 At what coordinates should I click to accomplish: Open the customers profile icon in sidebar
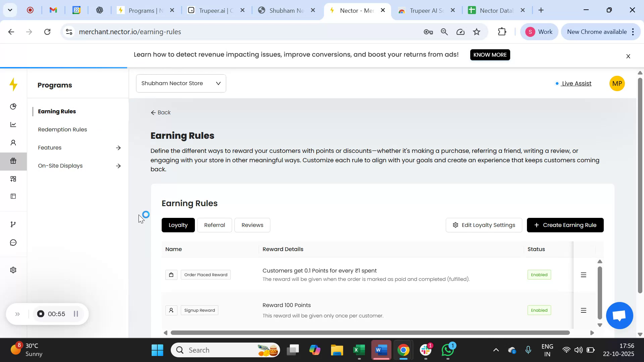point(13,142)
